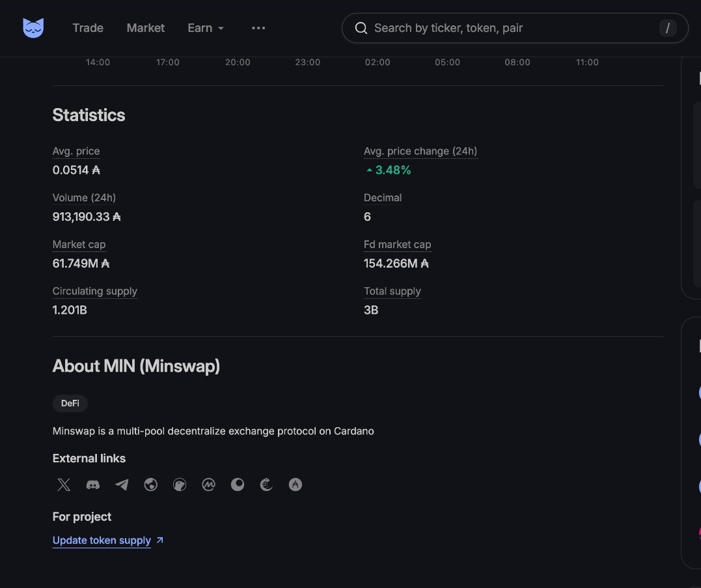
Task: Go to the Market page
Action: click(x=146, y=28)
